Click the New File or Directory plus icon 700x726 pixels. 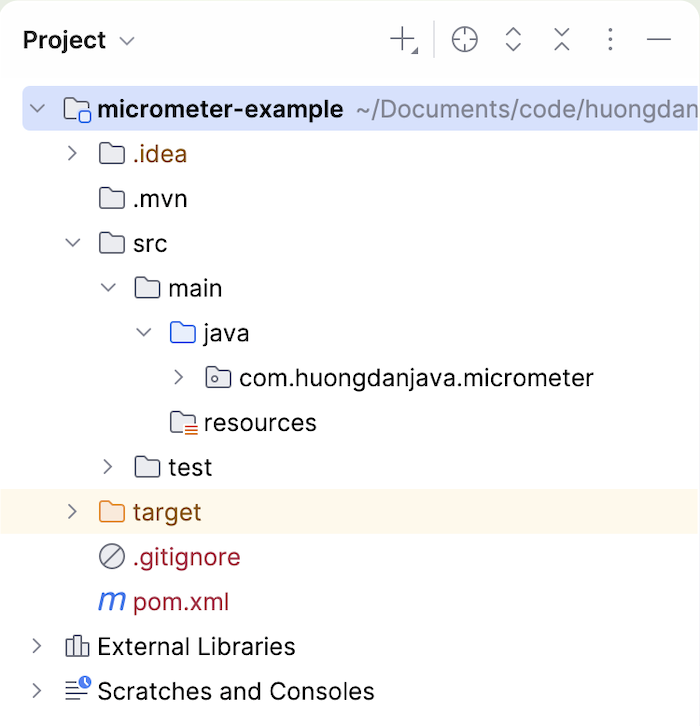[x=402, y=40]
